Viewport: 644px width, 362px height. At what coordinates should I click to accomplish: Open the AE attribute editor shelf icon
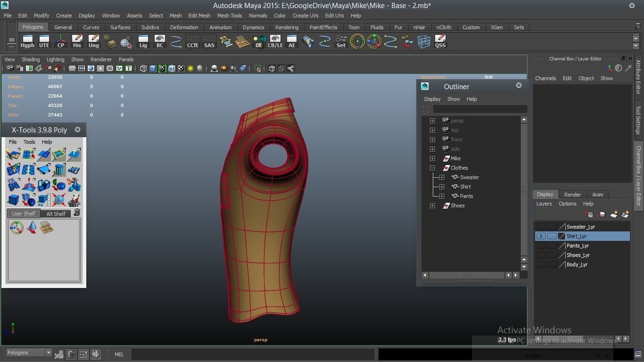[291, 41]
